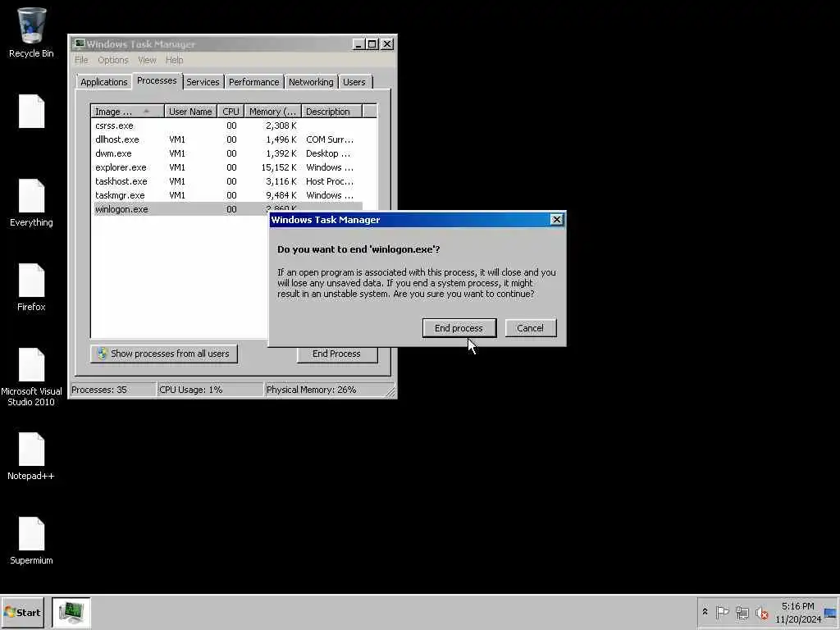Image resolution: width=840 pixels, height=630 pixels.
Task: Click the Processes: 35 status entry
Action: pos(112,390)
